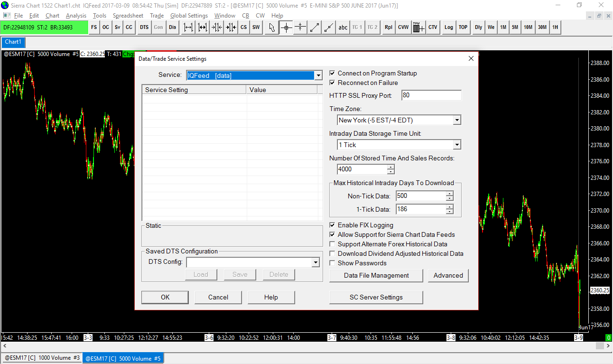Screen dimensions: 613x364
Task: Click the Rpl replay toolbar button
Action: click(x=389, y=28)
